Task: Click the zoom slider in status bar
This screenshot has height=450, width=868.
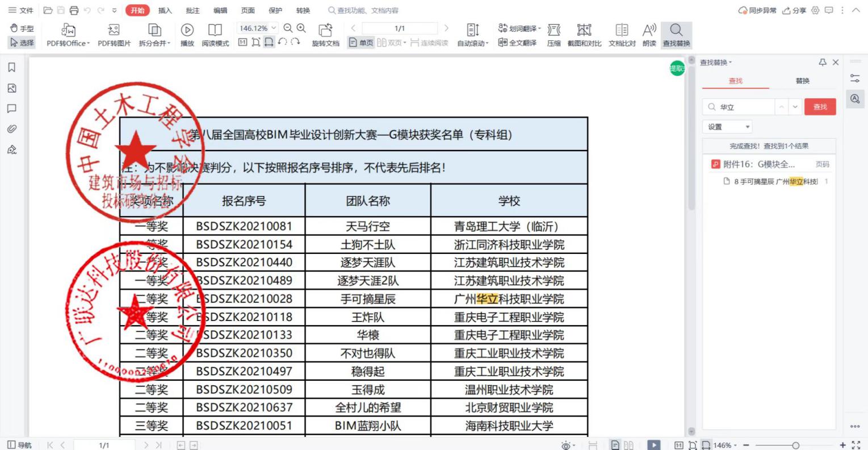Action: [795, 445]
